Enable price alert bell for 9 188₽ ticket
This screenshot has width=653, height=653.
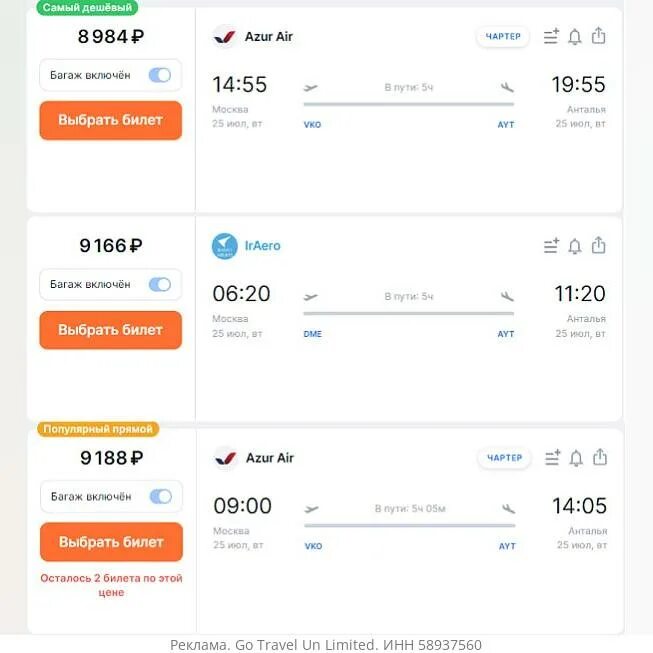pyautogui.click(x=576, y=458)
